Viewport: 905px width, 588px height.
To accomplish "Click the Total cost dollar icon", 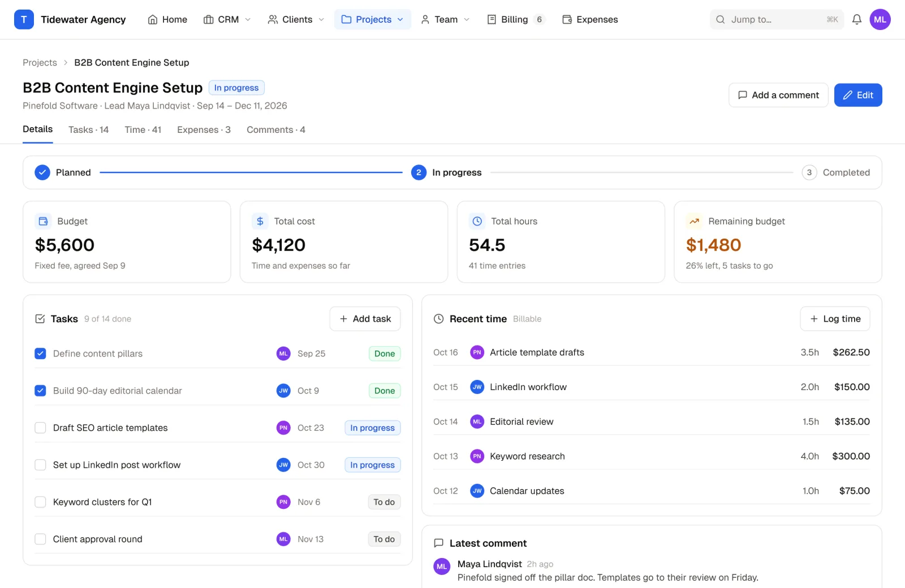I will (x=260, y=221).
